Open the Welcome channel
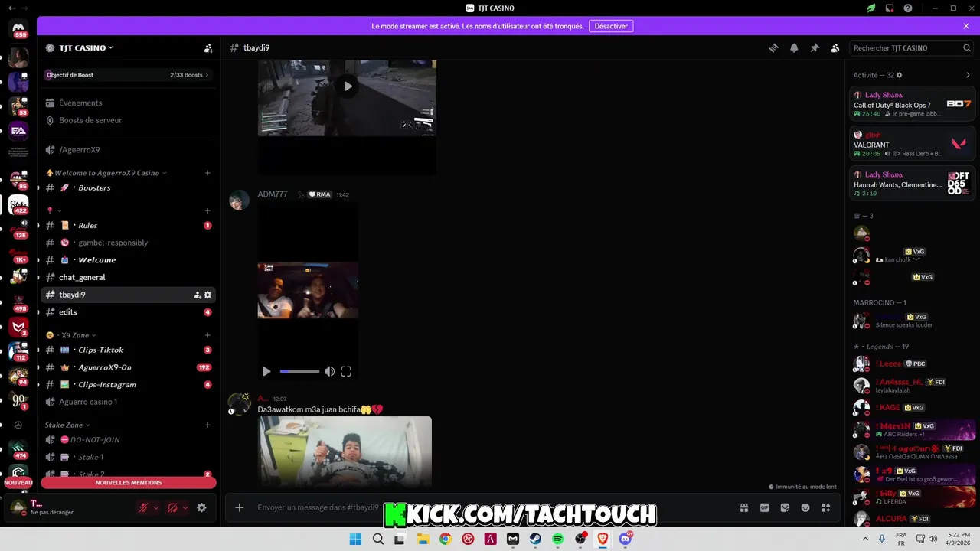This screenshot has width=980, height=551. coord(128,260)
